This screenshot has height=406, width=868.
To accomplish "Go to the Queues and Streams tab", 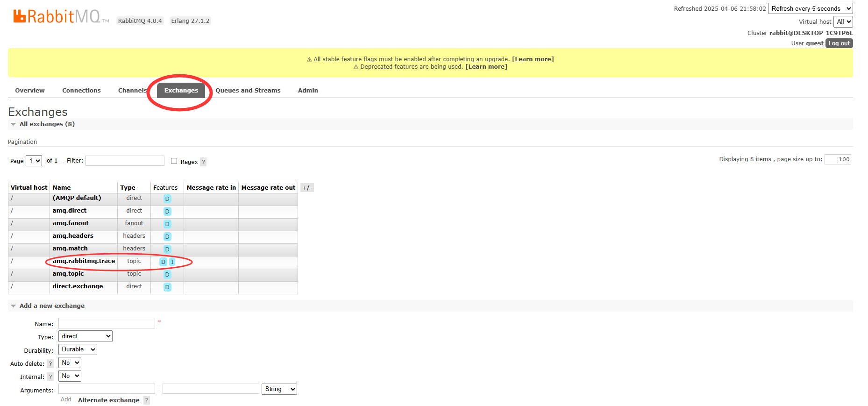I will tap(248, 90).
